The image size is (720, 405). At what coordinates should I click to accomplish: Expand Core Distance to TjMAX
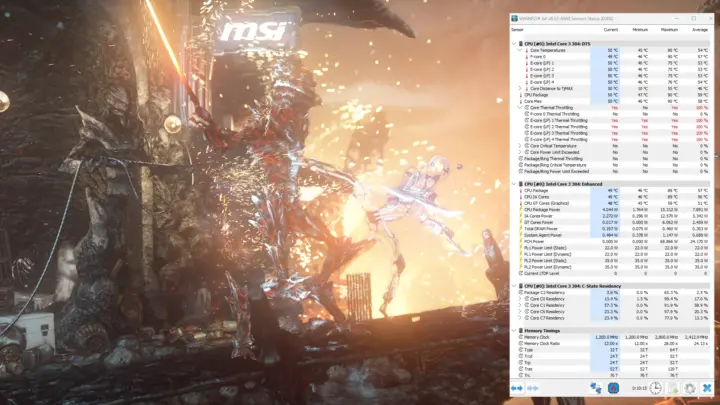(520, 89)
